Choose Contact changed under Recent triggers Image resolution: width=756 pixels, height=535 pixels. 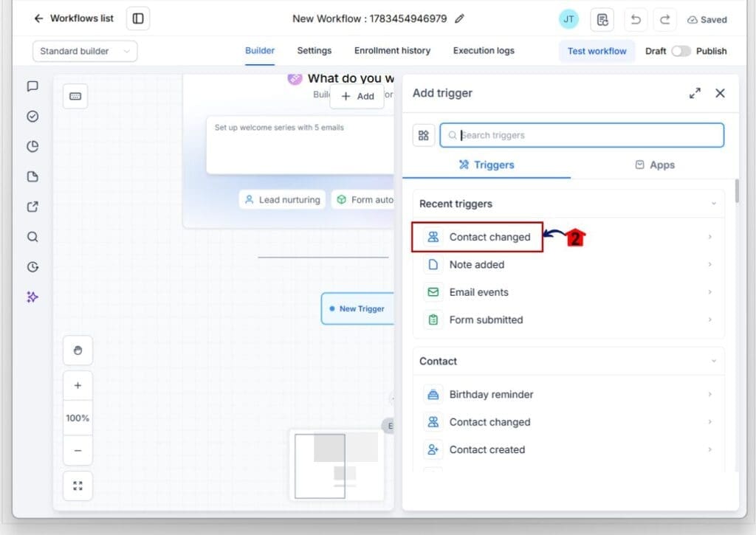pos(569,237)
